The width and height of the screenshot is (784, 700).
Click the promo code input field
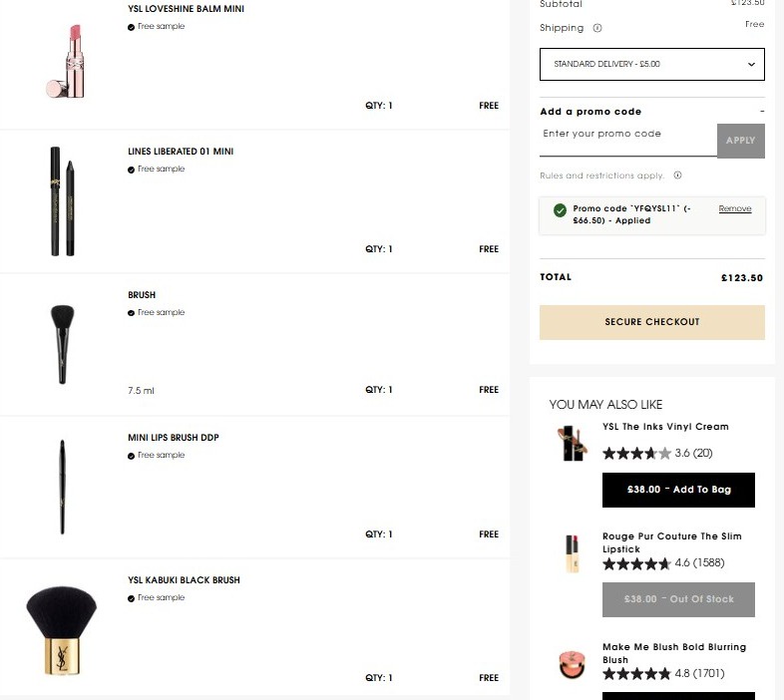(627, 135)
